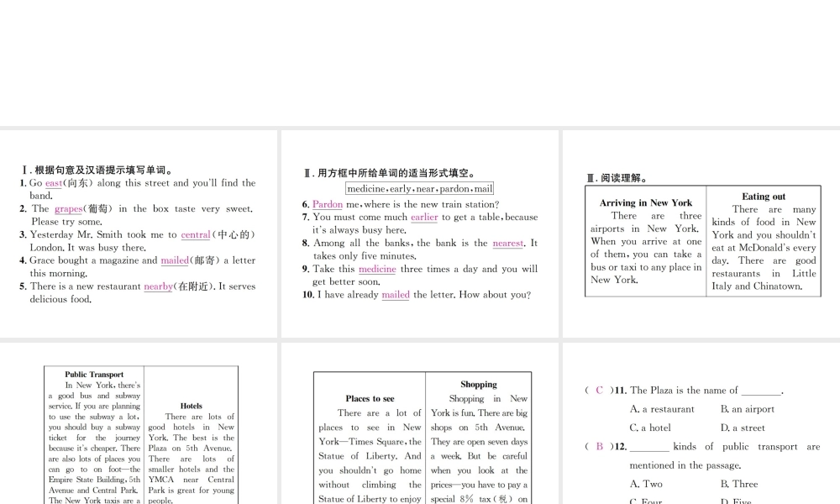Click the 'Eating out' heading
The image size is (840, 504).
point(764,197)
